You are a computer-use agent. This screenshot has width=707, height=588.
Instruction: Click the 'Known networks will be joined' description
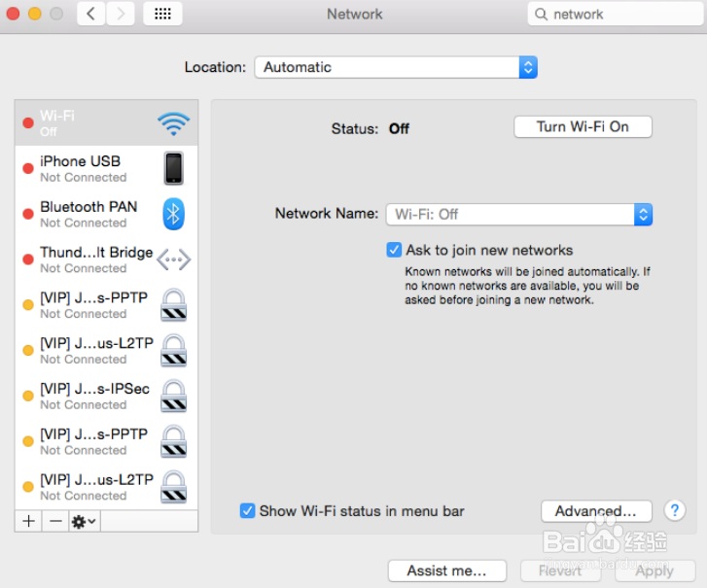[527, 286]
